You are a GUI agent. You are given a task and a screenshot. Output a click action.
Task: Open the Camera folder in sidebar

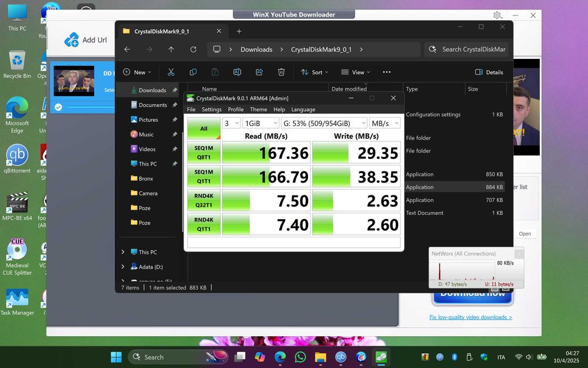[148, 193]
